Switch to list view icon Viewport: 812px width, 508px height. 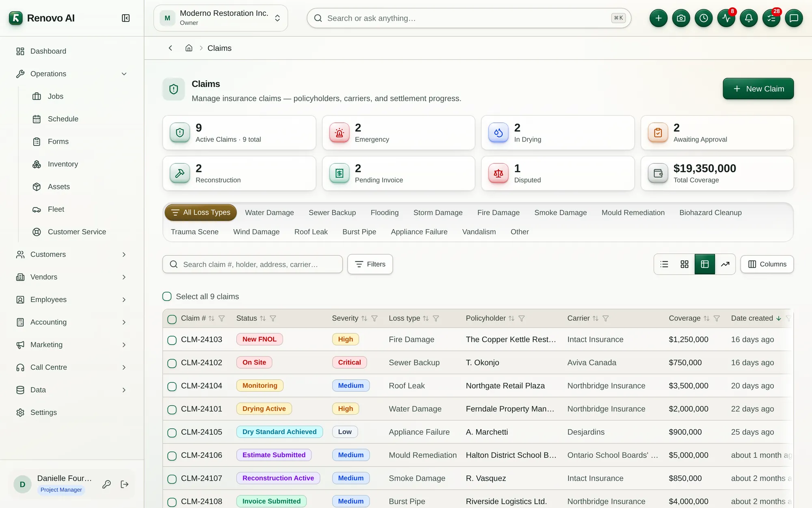click(664, 264)
